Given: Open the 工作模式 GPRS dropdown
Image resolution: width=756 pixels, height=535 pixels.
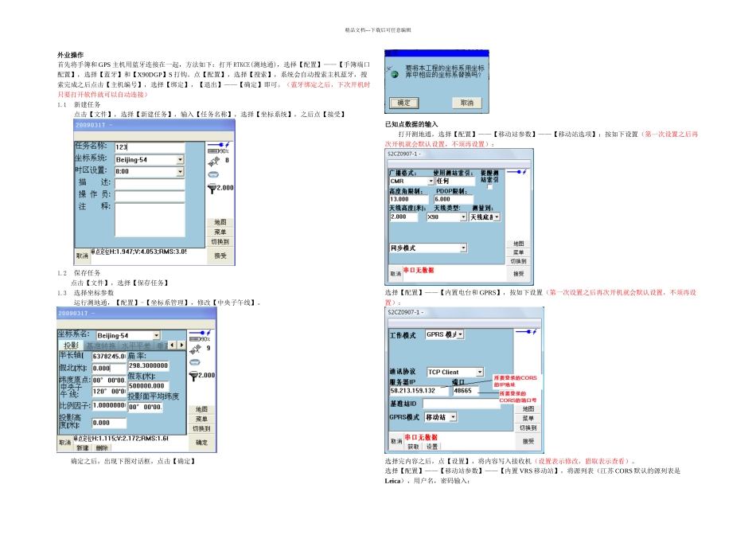Looking at the screenshot, I should [x=461, y=334].
